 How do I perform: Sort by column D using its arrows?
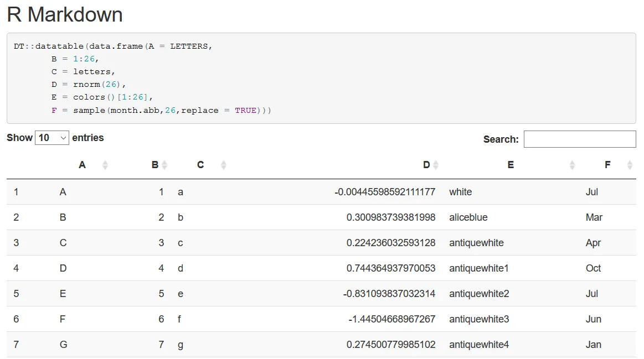[x=436, y=165]
